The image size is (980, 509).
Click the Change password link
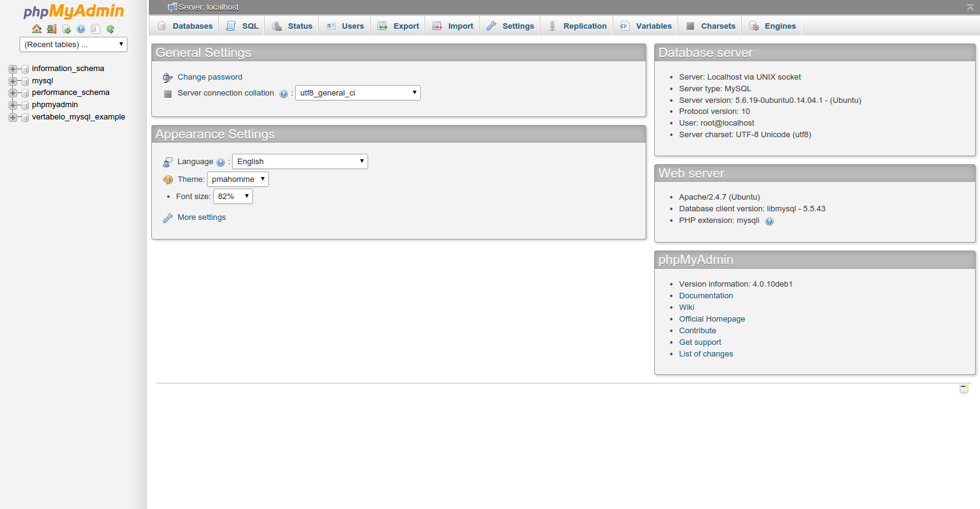[209, 77]
